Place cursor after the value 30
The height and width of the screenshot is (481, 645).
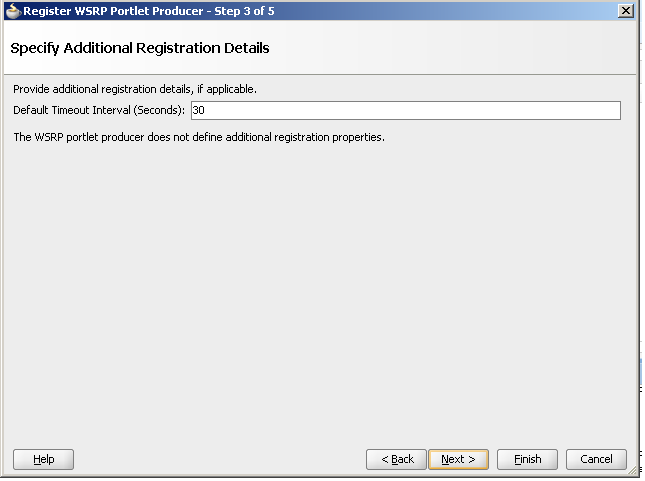[x=206, y=110]
